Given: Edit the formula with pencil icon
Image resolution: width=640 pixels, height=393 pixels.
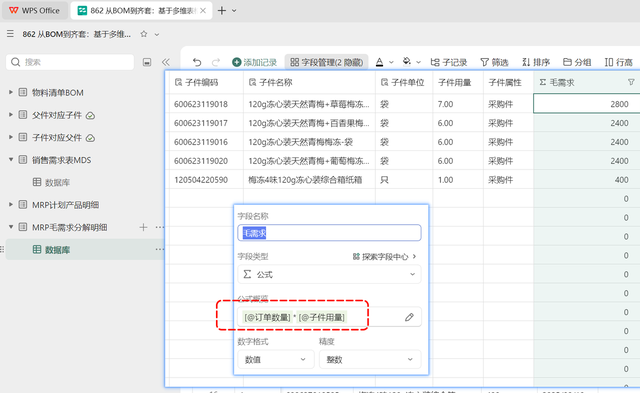Looking at the screenshot, I should tap(409, 317).
